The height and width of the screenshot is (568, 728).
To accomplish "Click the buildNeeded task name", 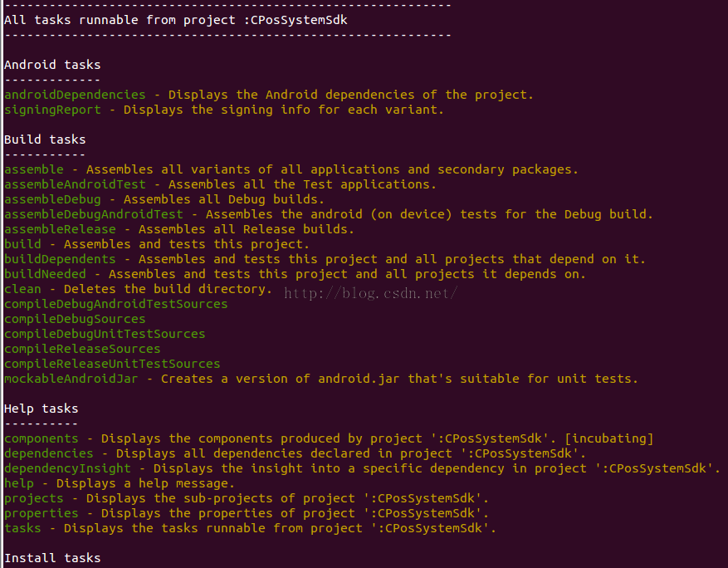I will (45, 274).
